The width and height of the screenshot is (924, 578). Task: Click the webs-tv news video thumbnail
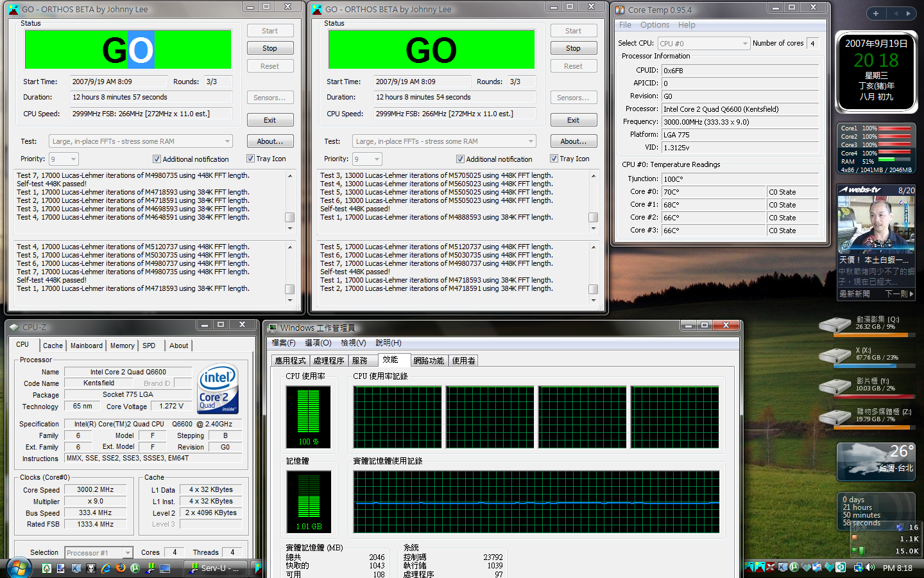(x=876, y=224)
